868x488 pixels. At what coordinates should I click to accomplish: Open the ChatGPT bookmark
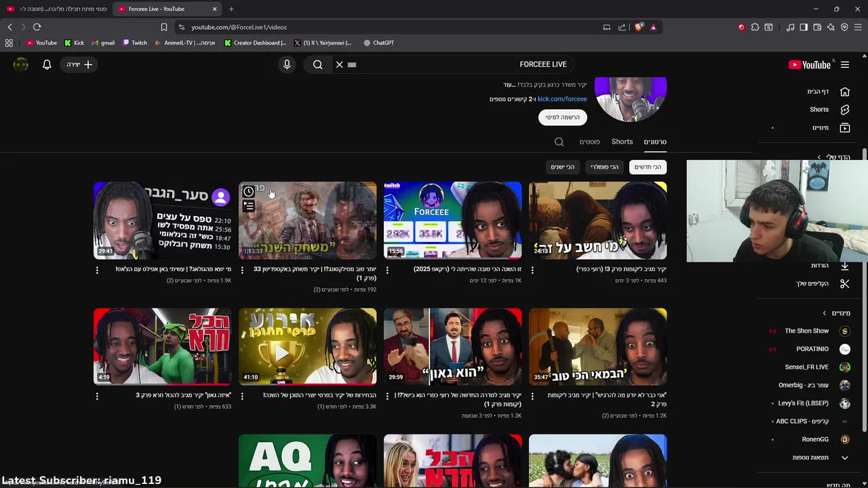378,43
